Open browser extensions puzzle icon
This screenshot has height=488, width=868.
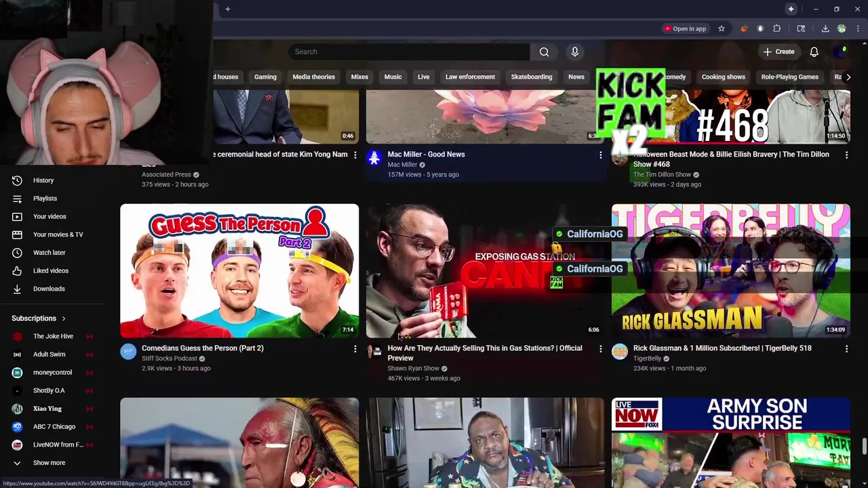[x=777, y=28]
